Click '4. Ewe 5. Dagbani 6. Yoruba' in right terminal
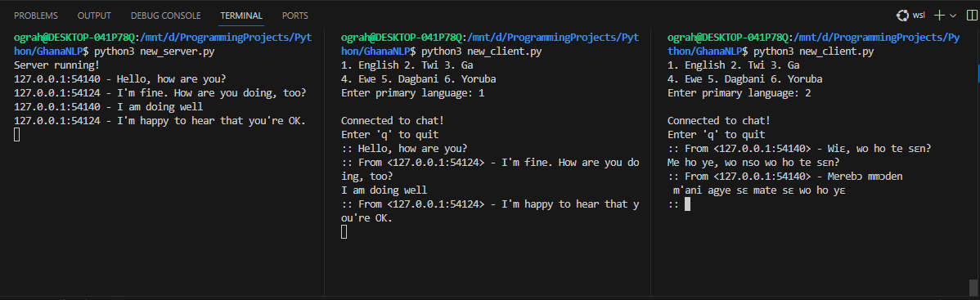Viewport: 980px width, 300px height. (x=745, y=79)
